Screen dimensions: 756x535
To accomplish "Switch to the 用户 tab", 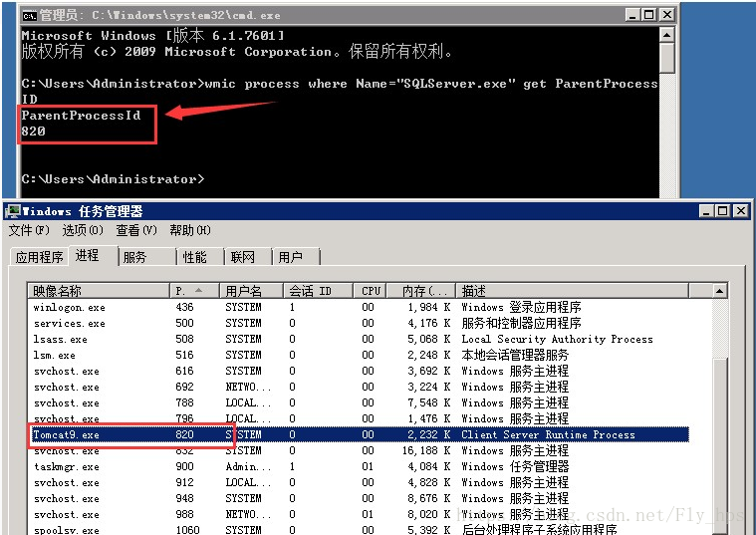I will click(x=296, y=257).
